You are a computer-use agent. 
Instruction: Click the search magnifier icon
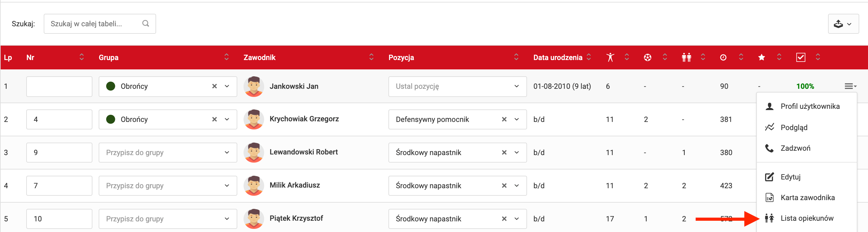click(x=145, y=23)
